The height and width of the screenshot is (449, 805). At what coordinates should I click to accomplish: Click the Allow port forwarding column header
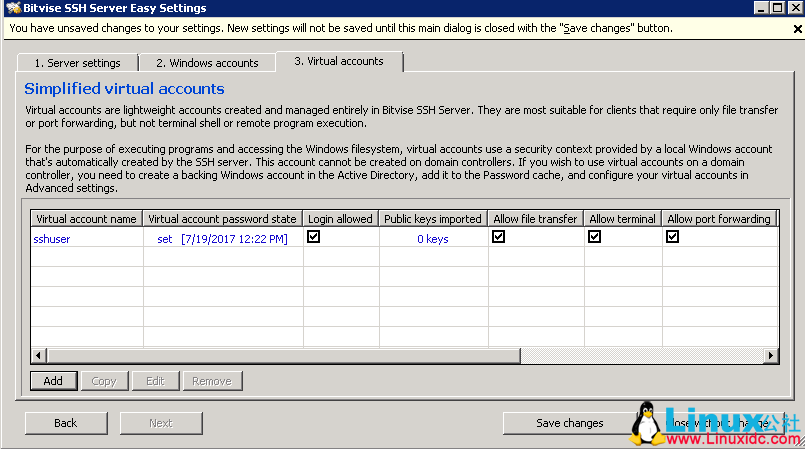(x=719, y=219)
